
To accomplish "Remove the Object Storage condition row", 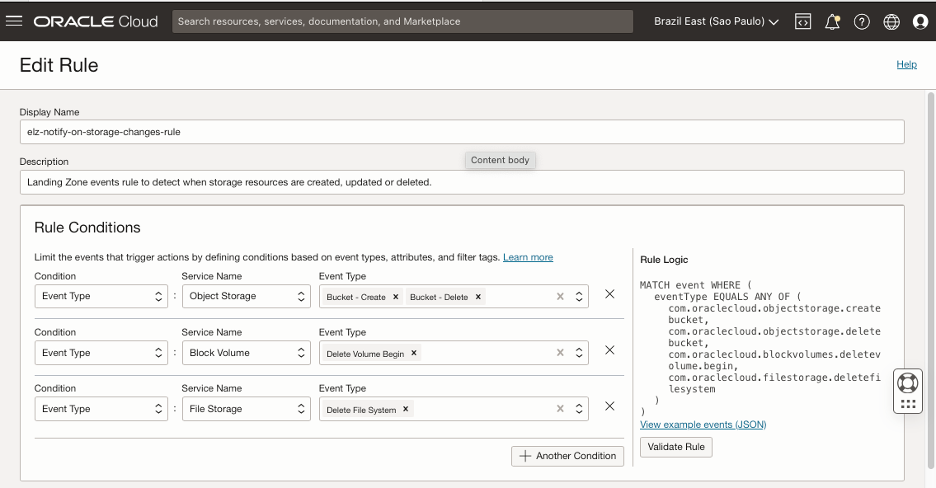I will [x=609, y=295].
